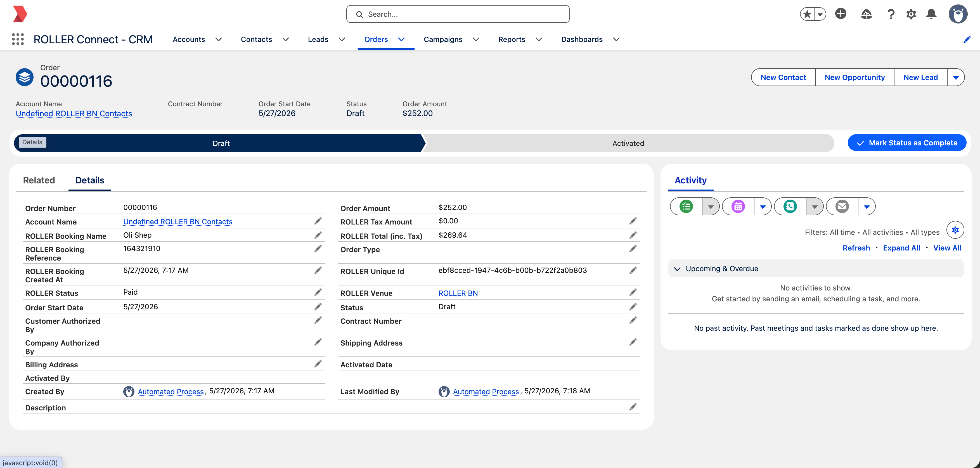Screen dimensions: 980x468
Task: Click the global Search input field
Action: pyautogui.click(x=458, y=15)
